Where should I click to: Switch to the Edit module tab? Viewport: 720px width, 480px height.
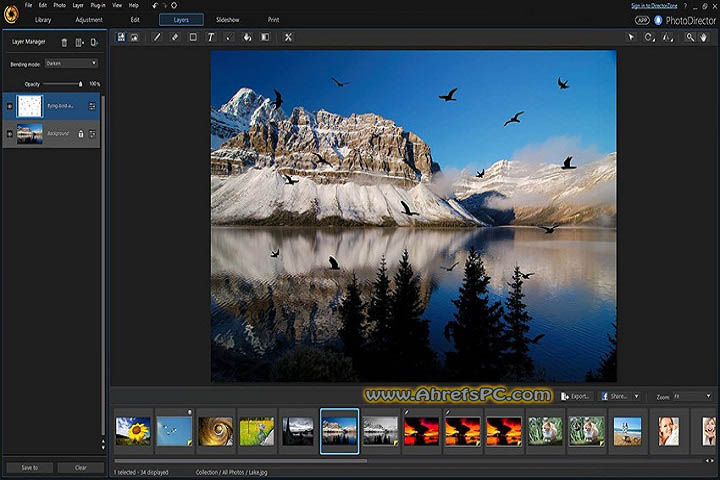[x=135, y=20]
